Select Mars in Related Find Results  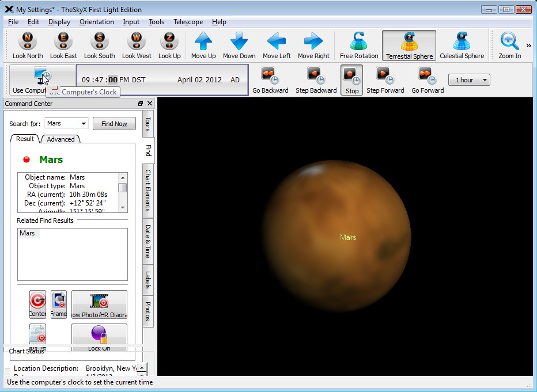(27, 233)
